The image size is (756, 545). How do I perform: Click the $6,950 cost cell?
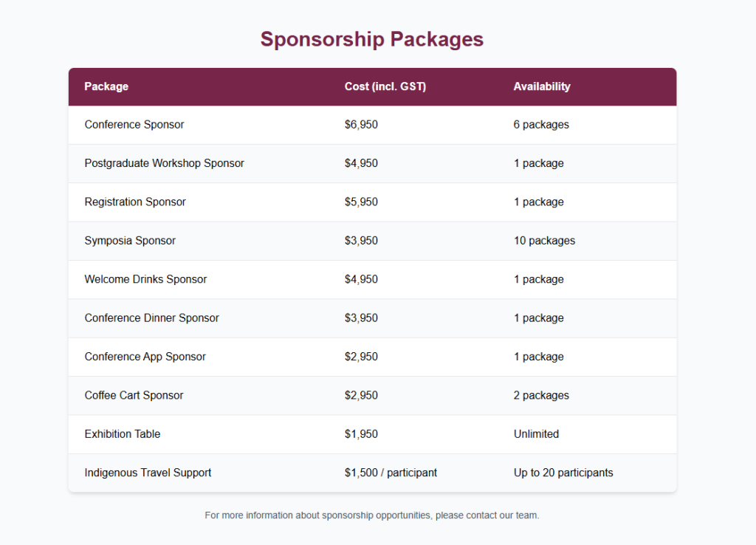(x=361, y=124)
